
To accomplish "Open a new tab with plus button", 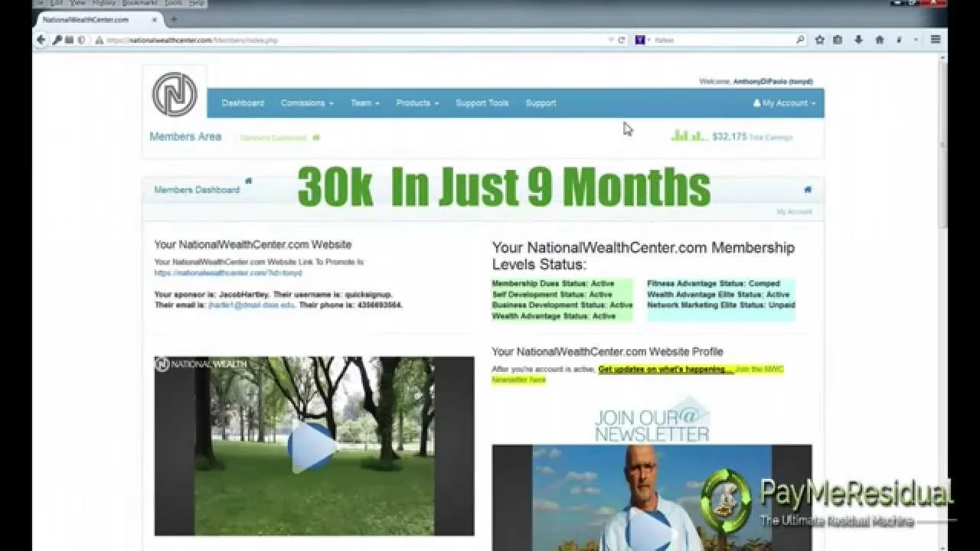I will (x=174, y=19).
